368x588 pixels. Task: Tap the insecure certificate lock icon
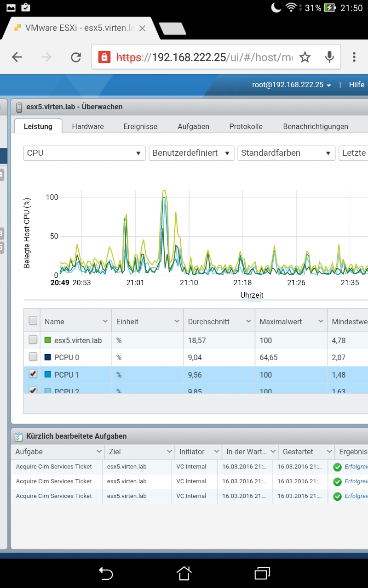coord(104,57)
